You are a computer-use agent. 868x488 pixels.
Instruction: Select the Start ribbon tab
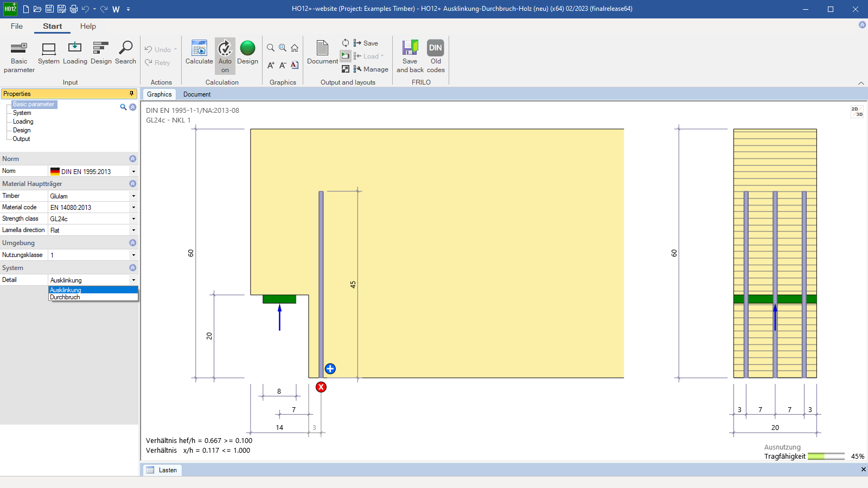(x=53, y=26)
